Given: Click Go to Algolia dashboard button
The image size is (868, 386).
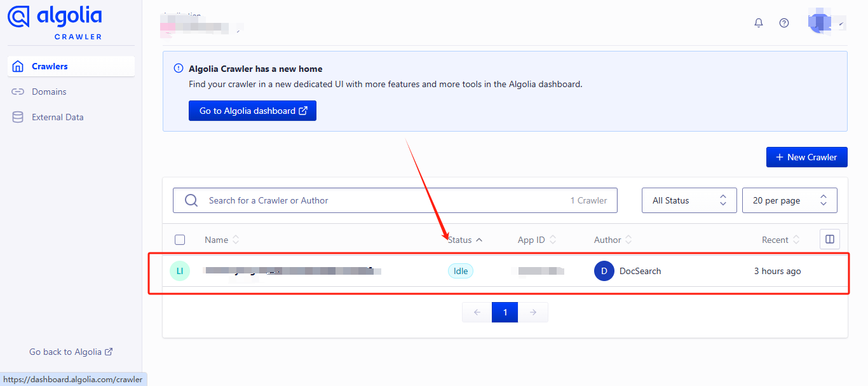Looking at the screenshot, I should click(x=252, y=111).
